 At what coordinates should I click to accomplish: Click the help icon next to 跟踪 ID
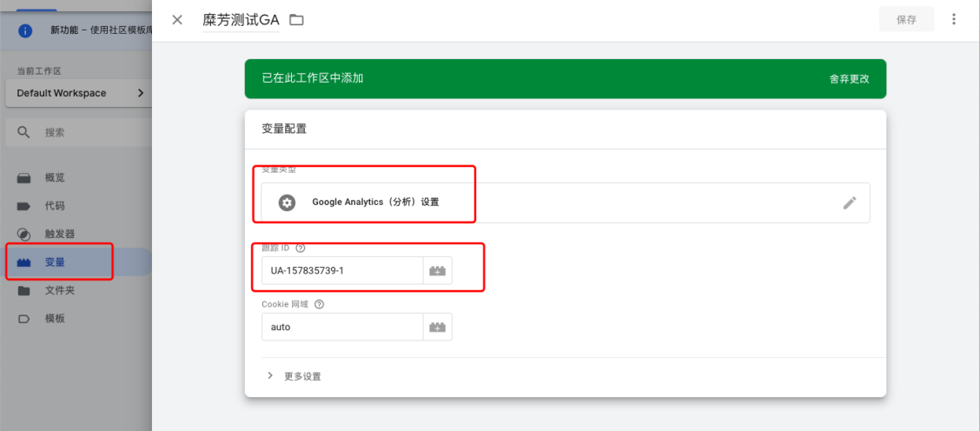pyautogui.click(x=301, y=248)
